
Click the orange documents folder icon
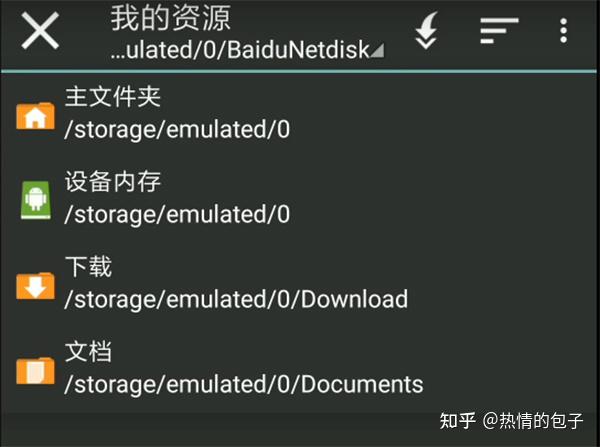point(35,371)
